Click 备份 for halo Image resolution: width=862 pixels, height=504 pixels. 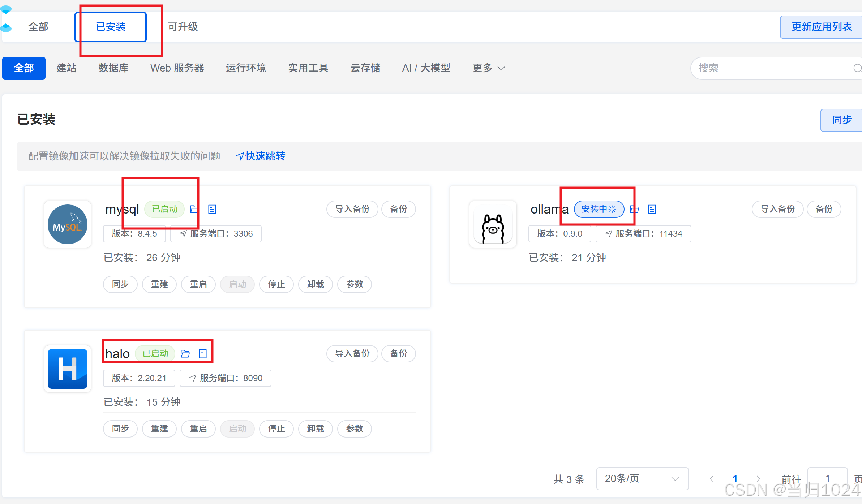399,354
